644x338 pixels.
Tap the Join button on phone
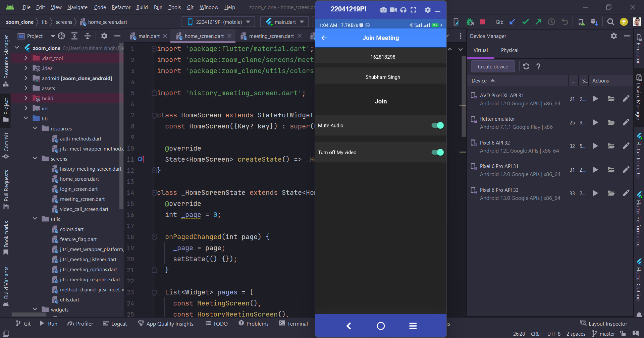(x=381, y=101)
